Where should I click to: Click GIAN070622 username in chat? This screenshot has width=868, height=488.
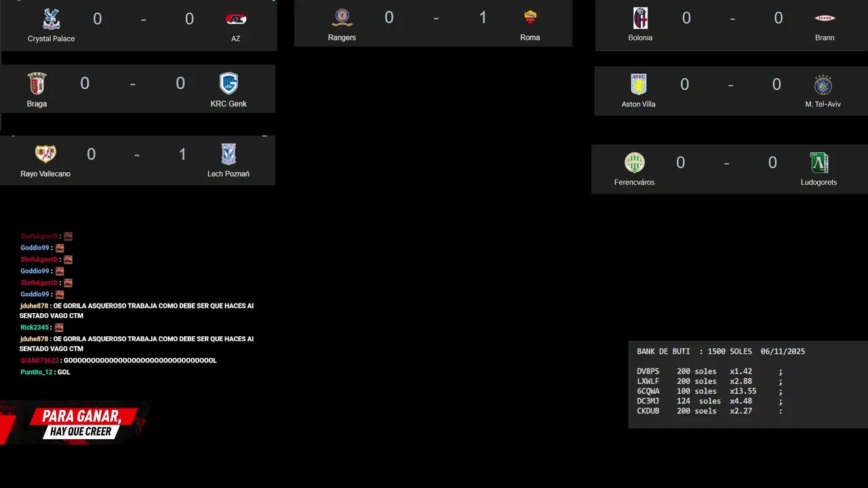(x=39, y=361)
